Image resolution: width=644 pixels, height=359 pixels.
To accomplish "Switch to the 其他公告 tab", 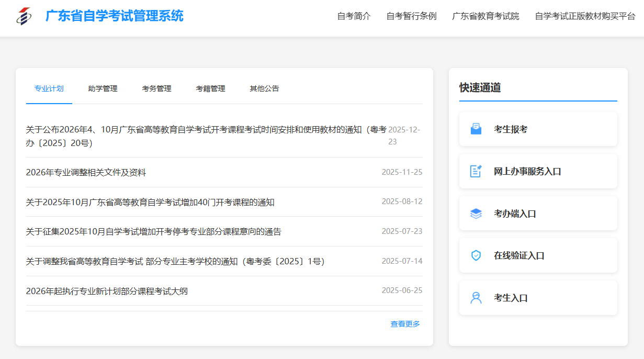I will (264, 88).
